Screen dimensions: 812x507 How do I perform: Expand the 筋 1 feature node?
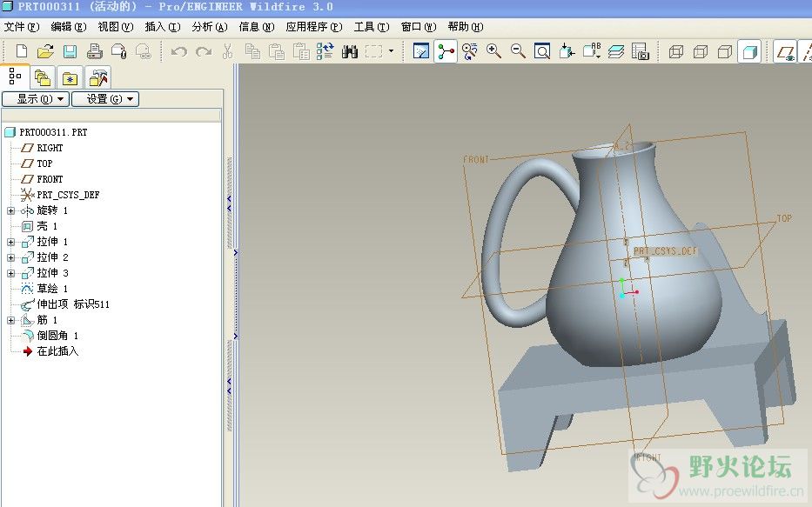coord(10,320)
